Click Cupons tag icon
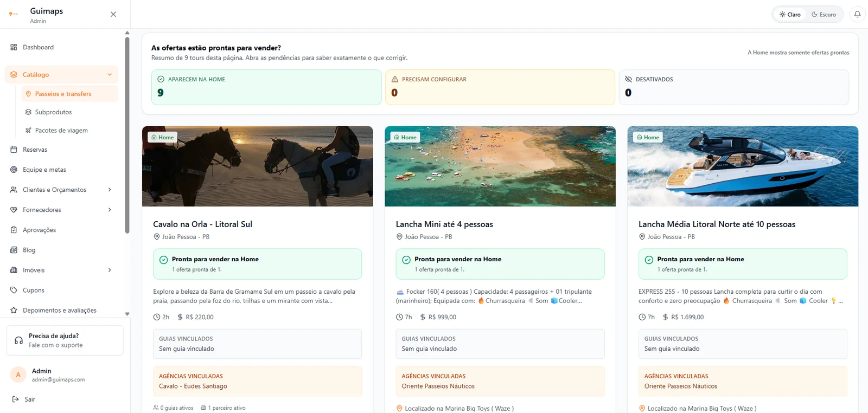Viewport: 868px width, 413px height. pyautogui.click(x=14, y=290)
